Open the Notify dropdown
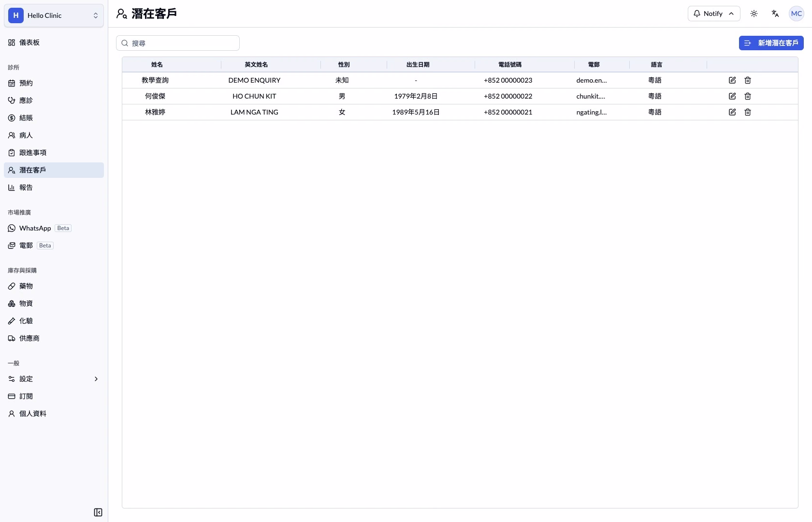This screenshot has height=522, width=812. [x=714, y=14]
